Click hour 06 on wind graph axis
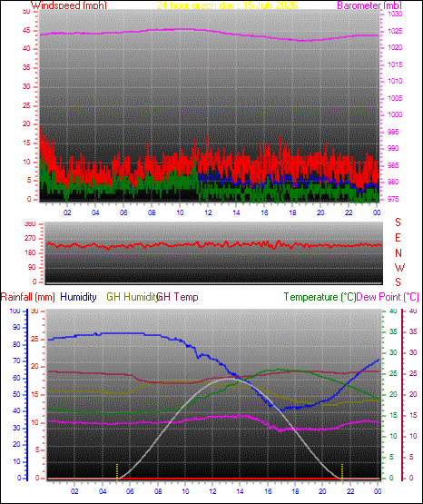The image size is (423, 504). click(x=123, y=212)
